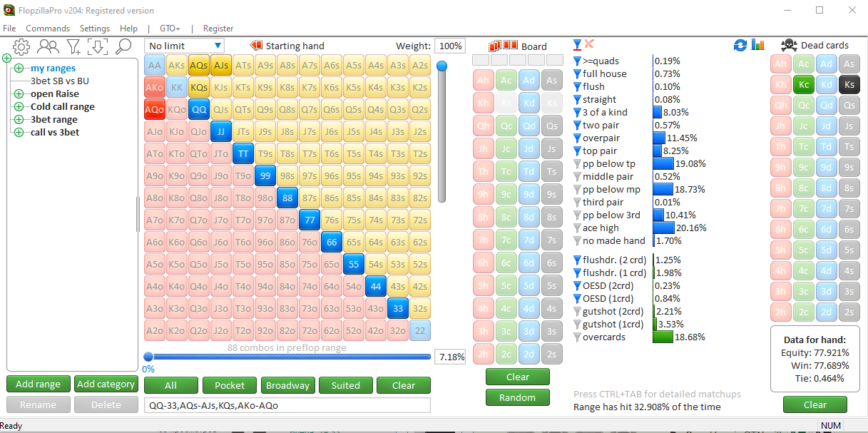Click the Board cards icon
The image size is (868, 433).
(504, 46)
